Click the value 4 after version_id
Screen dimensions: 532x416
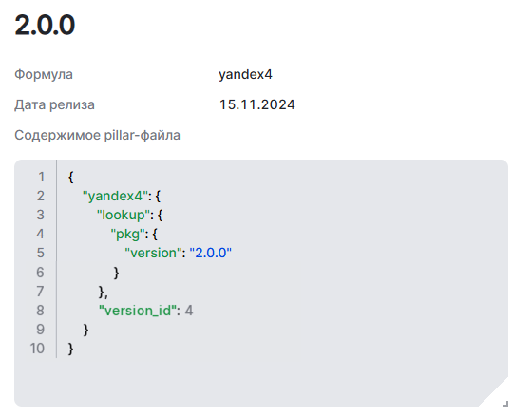[189, 311]
